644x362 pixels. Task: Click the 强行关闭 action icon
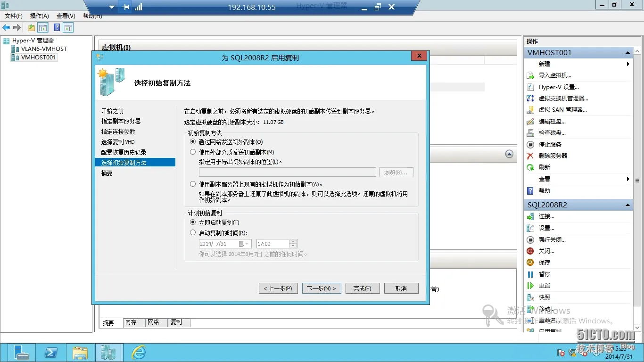click(x=530, y=240)
